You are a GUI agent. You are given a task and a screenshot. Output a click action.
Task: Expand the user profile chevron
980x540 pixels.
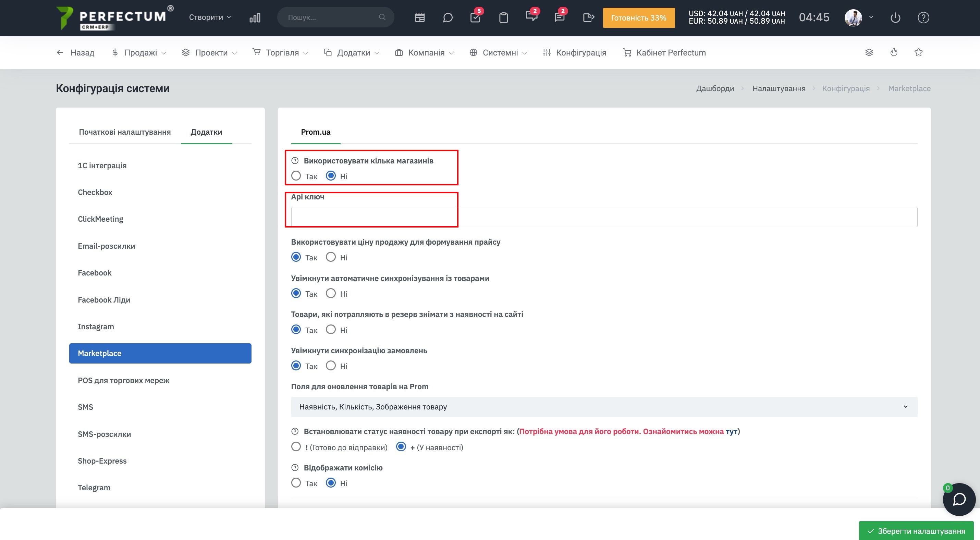[871, 17]
